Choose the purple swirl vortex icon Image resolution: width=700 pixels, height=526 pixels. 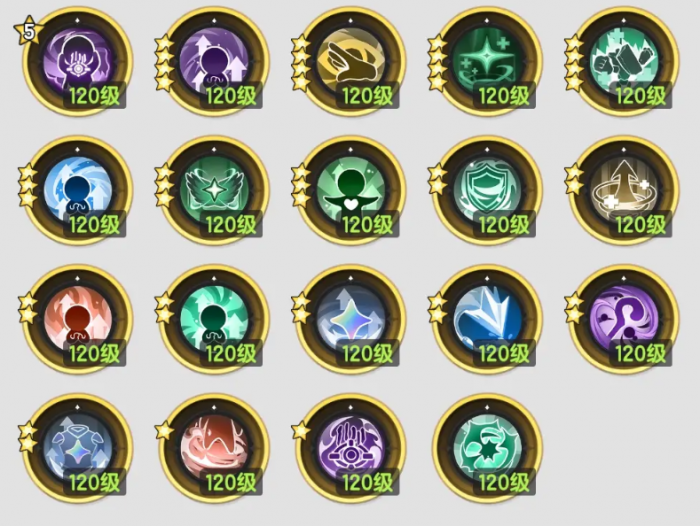[625, 319]
